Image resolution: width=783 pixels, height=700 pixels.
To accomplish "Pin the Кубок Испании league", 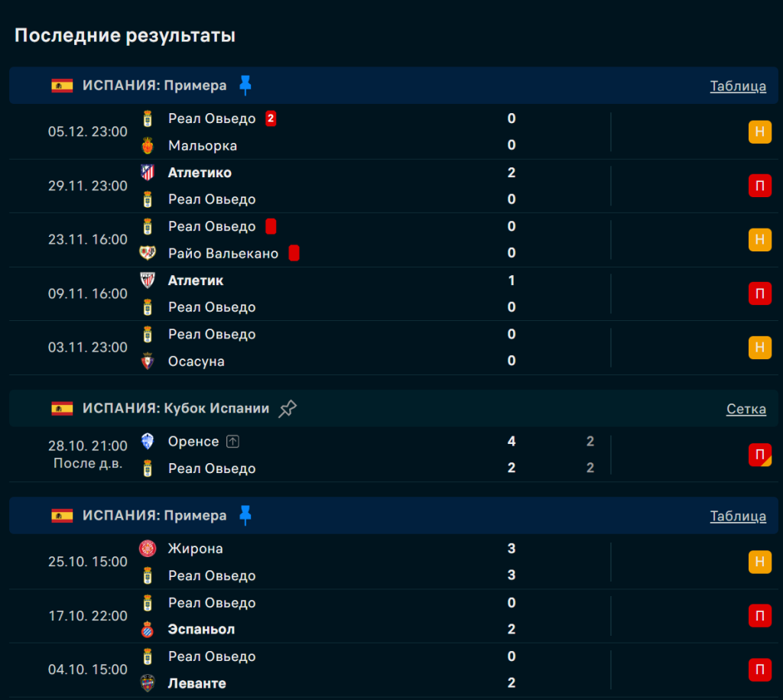I will (287, 409).
